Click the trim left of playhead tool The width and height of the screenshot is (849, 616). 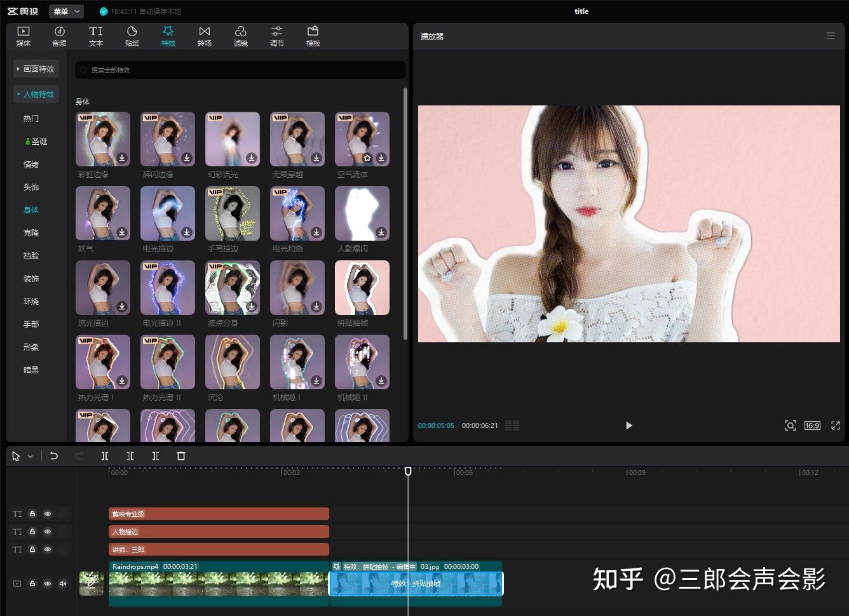point(130,456)
